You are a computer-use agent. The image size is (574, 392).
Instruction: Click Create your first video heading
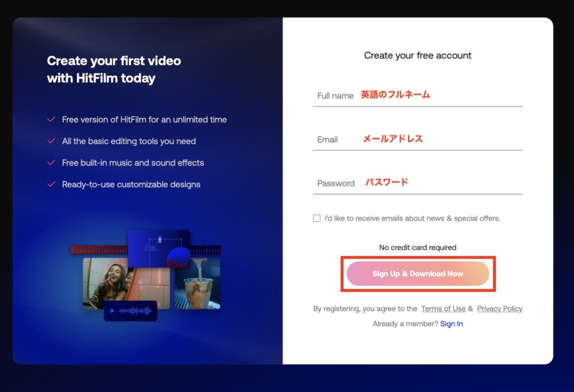click(114, 69)
